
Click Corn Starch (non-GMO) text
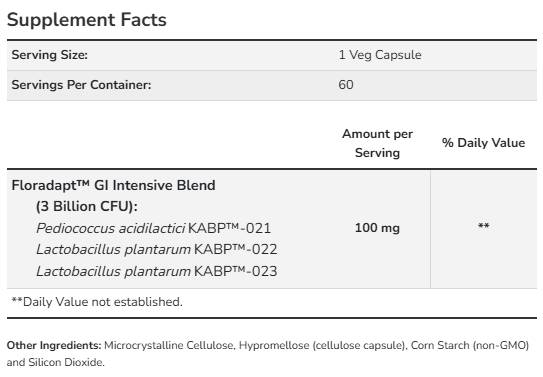tap(470, 345)
